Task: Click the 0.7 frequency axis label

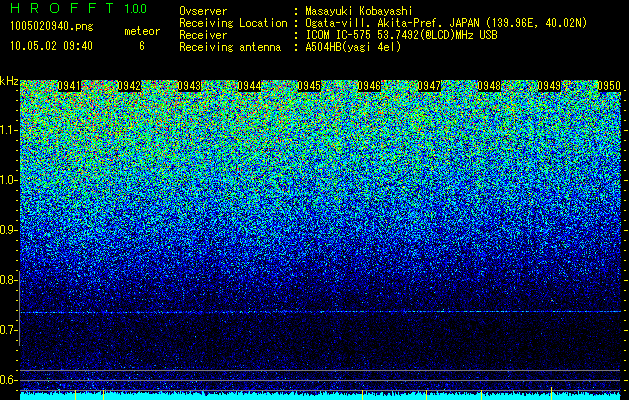Action: pyautogui.click(x=9, y=330)
